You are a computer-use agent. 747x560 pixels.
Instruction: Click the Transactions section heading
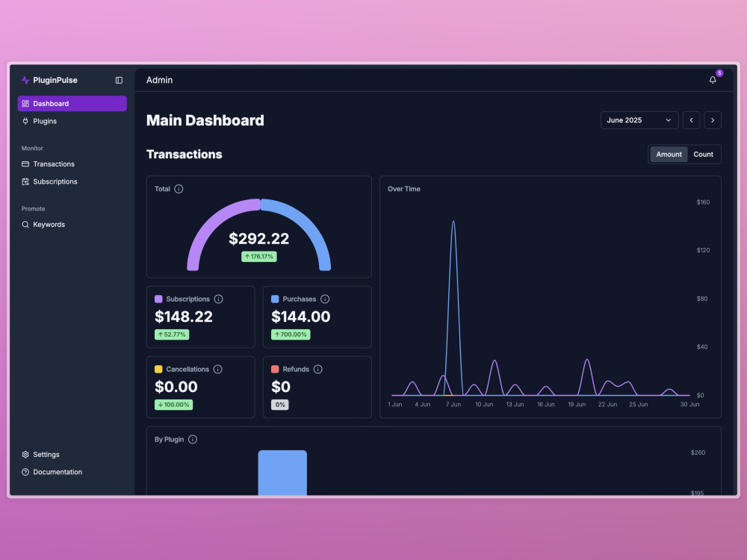pyautogui.click(x=185, y=155)
